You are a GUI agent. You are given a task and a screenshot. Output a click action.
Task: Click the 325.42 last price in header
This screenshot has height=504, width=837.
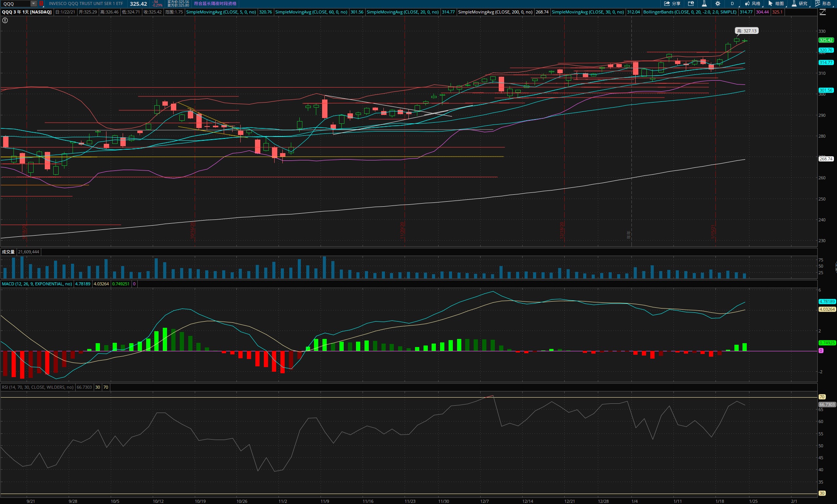(x=138, y=3)
